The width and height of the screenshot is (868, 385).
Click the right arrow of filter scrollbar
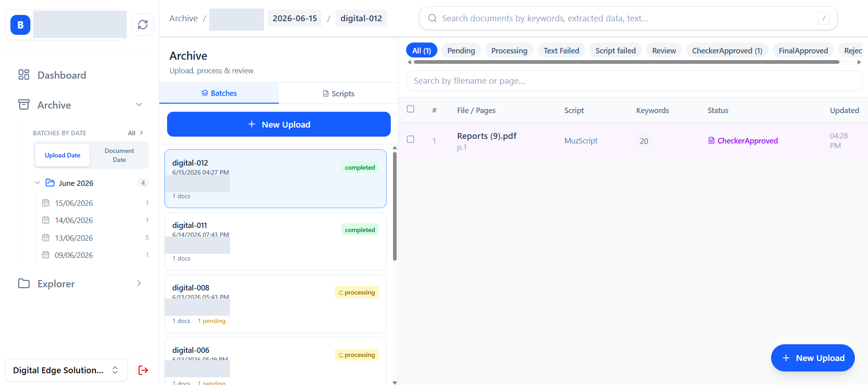859,62
